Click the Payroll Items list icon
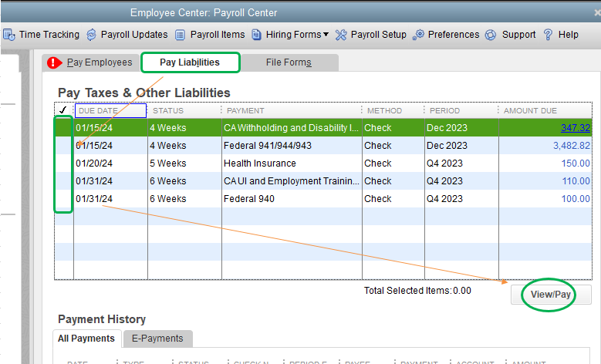 click(181, 35)
